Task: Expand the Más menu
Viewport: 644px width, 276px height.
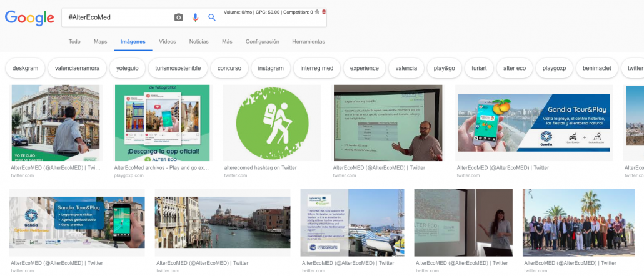Action: (x=227, y=42)
